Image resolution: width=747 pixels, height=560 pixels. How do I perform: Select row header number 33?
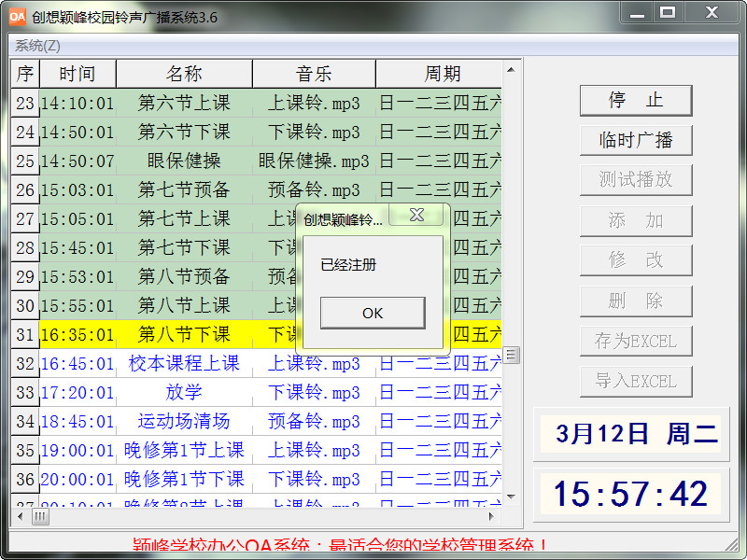click(x=25, y=392)
